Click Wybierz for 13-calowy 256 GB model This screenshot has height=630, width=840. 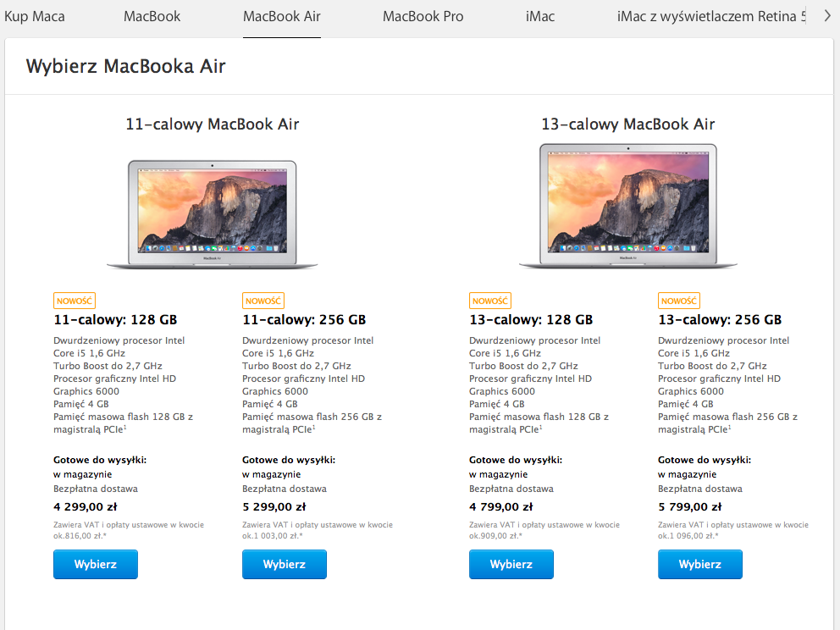pos(700,564)
